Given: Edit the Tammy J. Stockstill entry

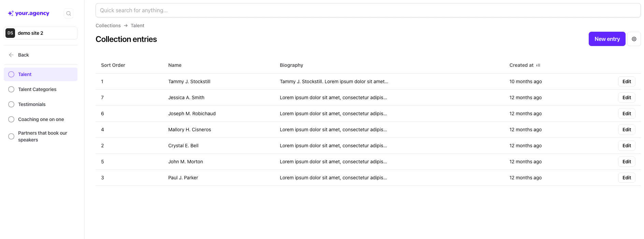Looking at the screenshot, I should 626,81.
